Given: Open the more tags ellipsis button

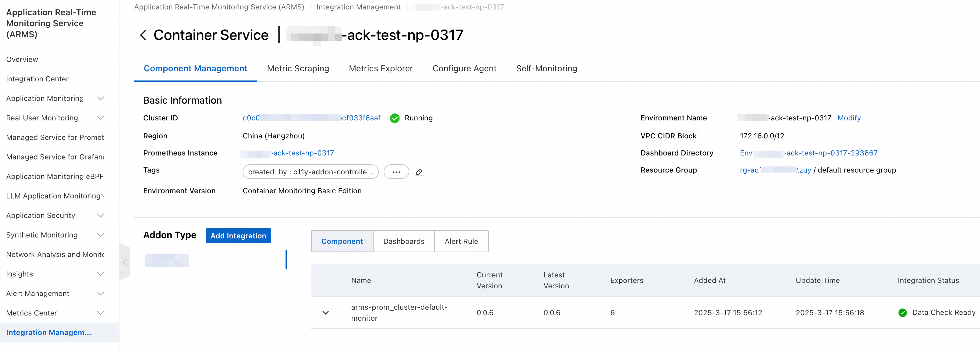Looking at the screenshot, I should click(x=396, y=172).
